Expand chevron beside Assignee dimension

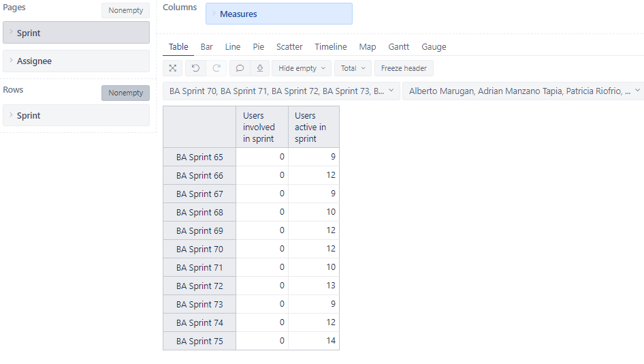11,61
